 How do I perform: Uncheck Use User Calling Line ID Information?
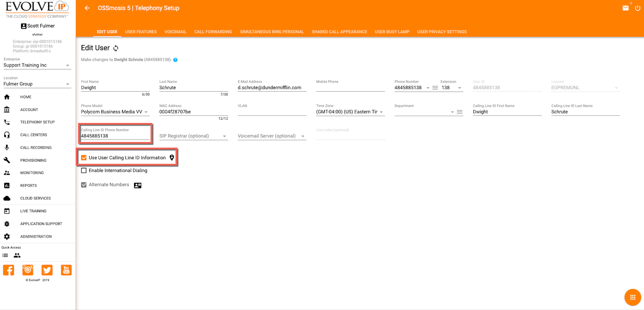point(84,158)
